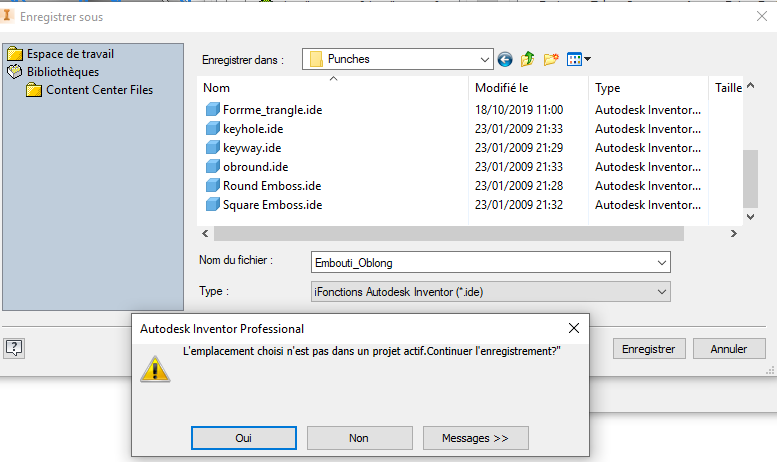This screenshot has width=777, height=462.
Task: Click date 23/01/2009 21:28
Action: click(519, 186)
